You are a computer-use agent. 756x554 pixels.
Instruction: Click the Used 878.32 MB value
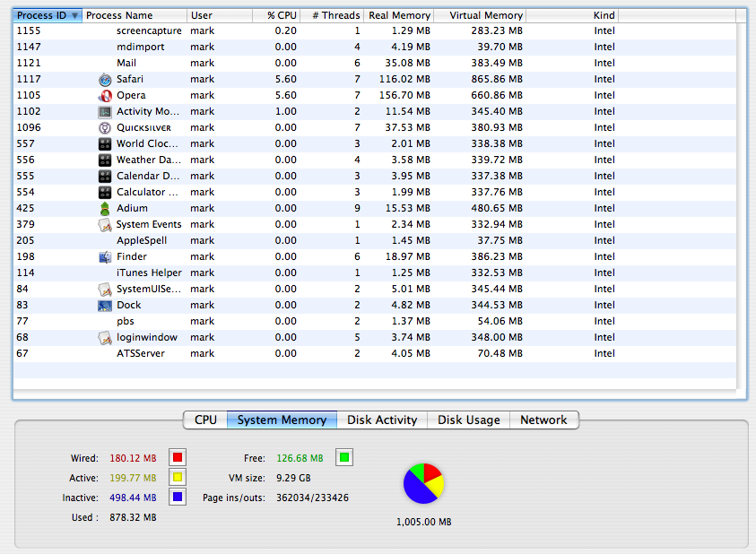click(x=133, y=517)
